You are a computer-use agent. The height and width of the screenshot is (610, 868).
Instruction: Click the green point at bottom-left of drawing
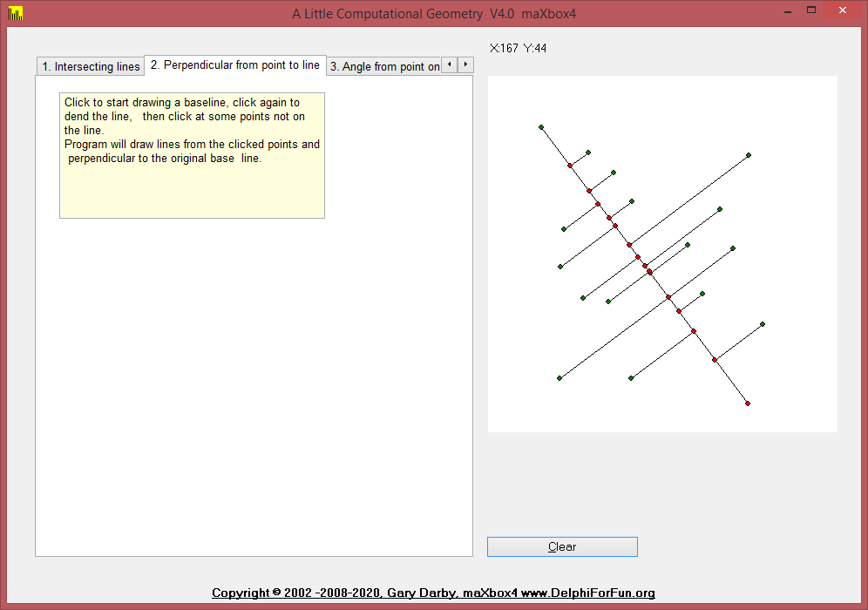pos(559,378)
